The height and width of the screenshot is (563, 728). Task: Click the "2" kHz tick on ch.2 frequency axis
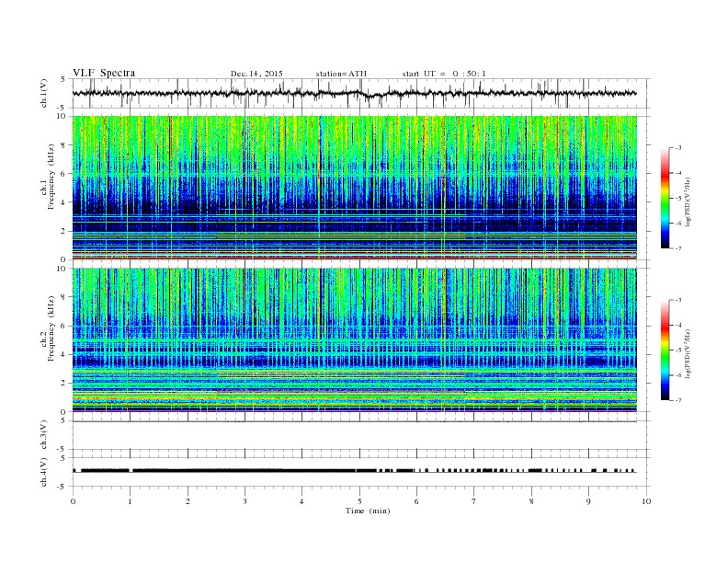pos(64,384)
